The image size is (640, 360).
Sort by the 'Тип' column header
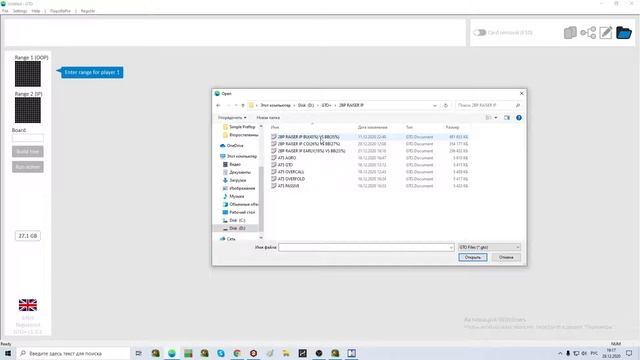point(409,127)
